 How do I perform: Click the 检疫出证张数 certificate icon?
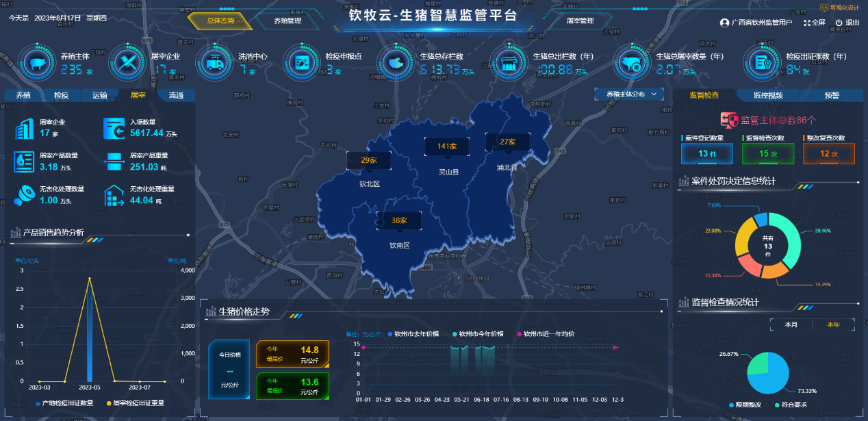coord(763,64)
